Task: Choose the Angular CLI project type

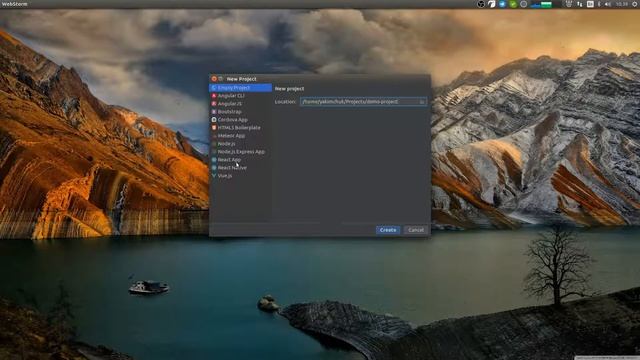Action: (x=240, y=96)
